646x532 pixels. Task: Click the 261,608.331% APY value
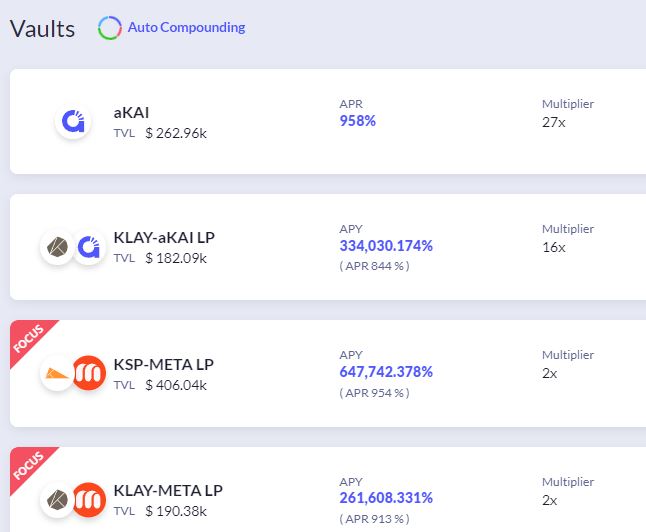(x=386, y=498)
